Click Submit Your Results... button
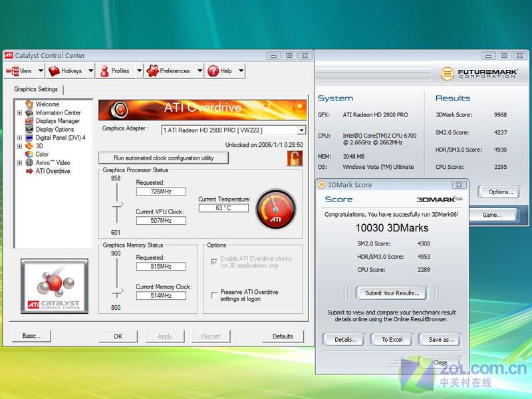 click(392, 293)
